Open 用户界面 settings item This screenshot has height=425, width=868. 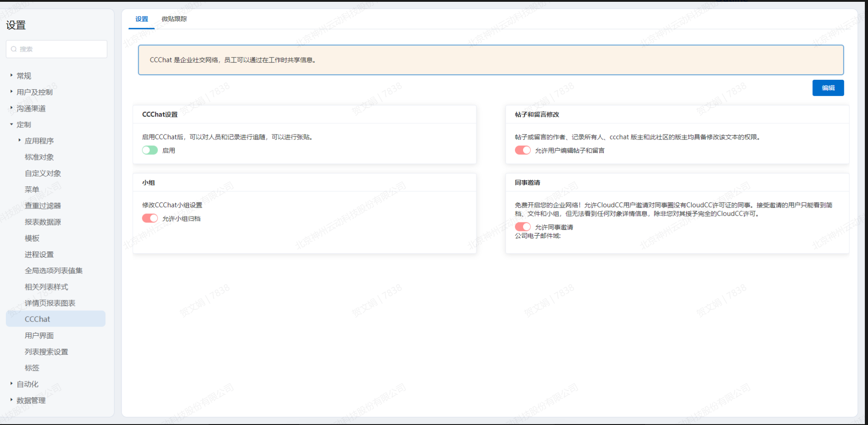39,335
